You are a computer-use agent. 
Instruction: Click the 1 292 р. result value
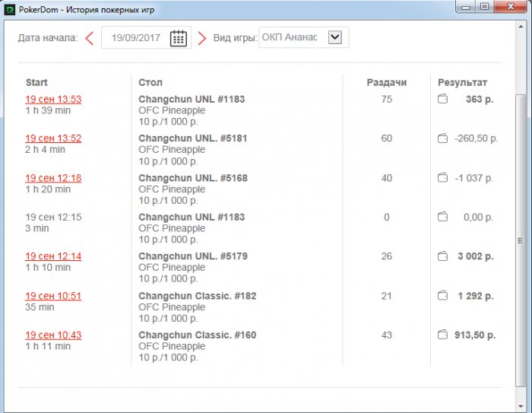[475, 296]
